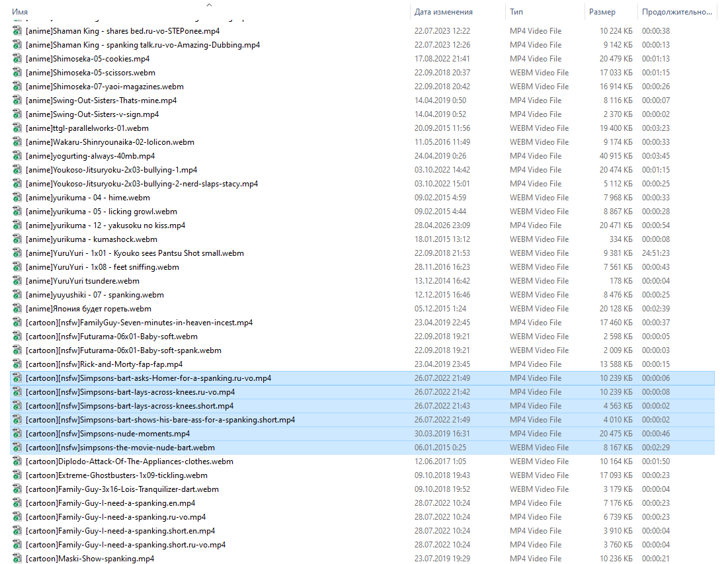Click the size value 334 КБ
This screenshot has width=728, height=564.
621,239
